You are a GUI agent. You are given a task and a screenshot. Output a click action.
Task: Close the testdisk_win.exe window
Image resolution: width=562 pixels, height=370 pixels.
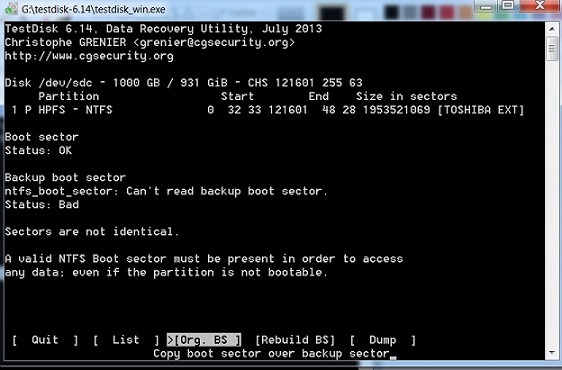(x=539, y=5)
